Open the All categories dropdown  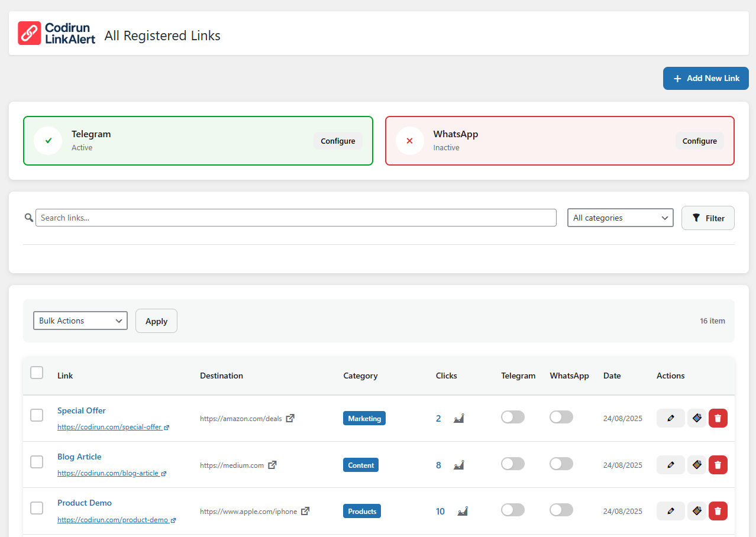(620, 218)
